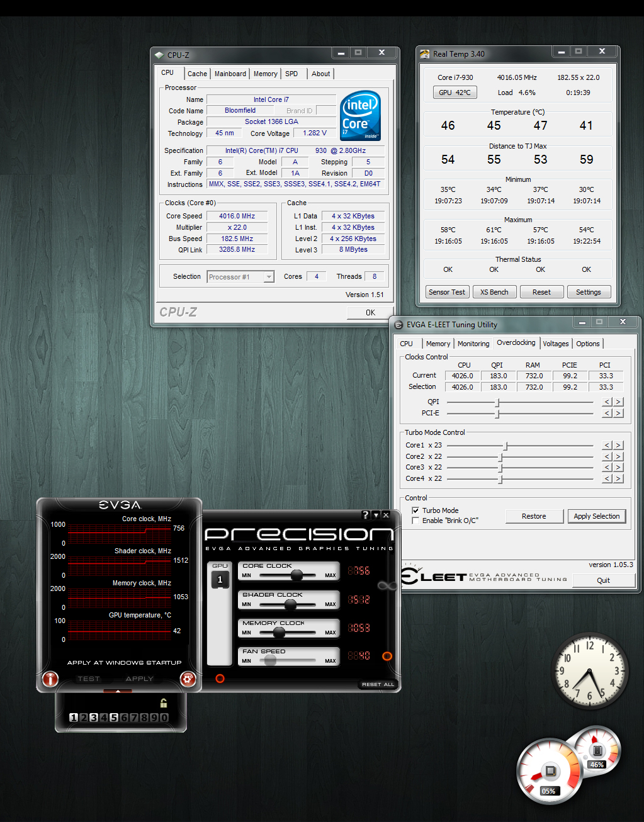Increase Core3 multiplier with right arrow
Screen dimensions: 644x822
click(x=618, y=467)
